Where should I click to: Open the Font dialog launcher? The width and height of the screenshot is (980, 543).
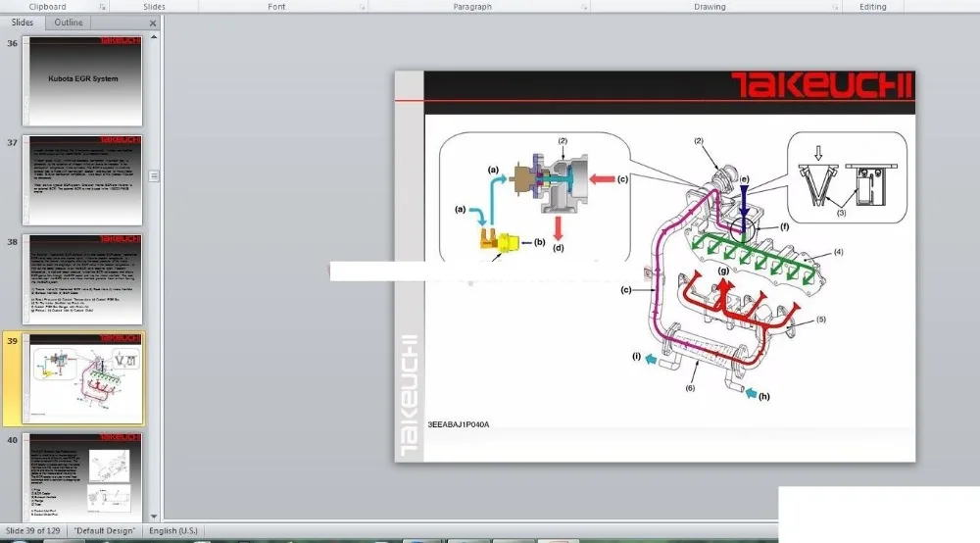(363, 7)
